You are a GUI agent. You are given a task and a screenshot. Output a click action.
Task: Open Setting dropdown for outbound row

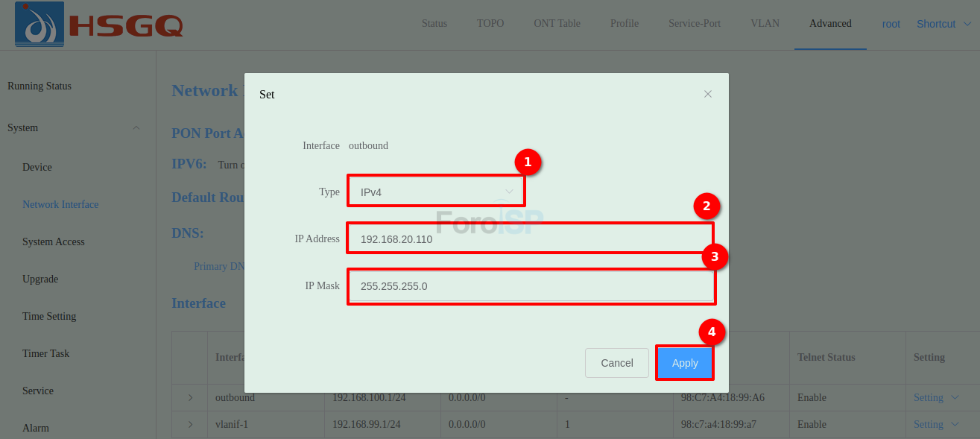coord(936,398)
